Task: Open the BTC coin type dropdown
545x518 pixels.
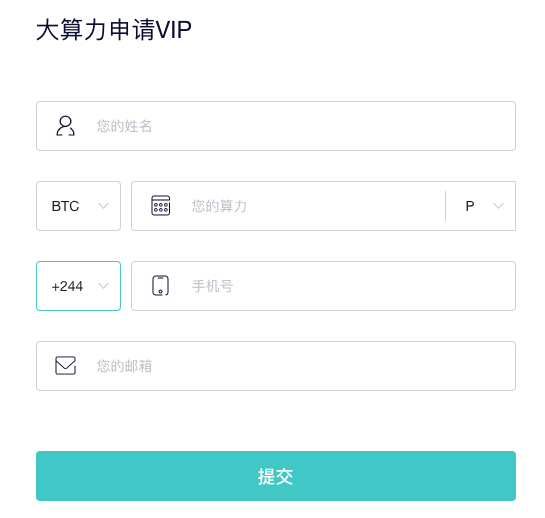Action: click(x=79, y=206)
